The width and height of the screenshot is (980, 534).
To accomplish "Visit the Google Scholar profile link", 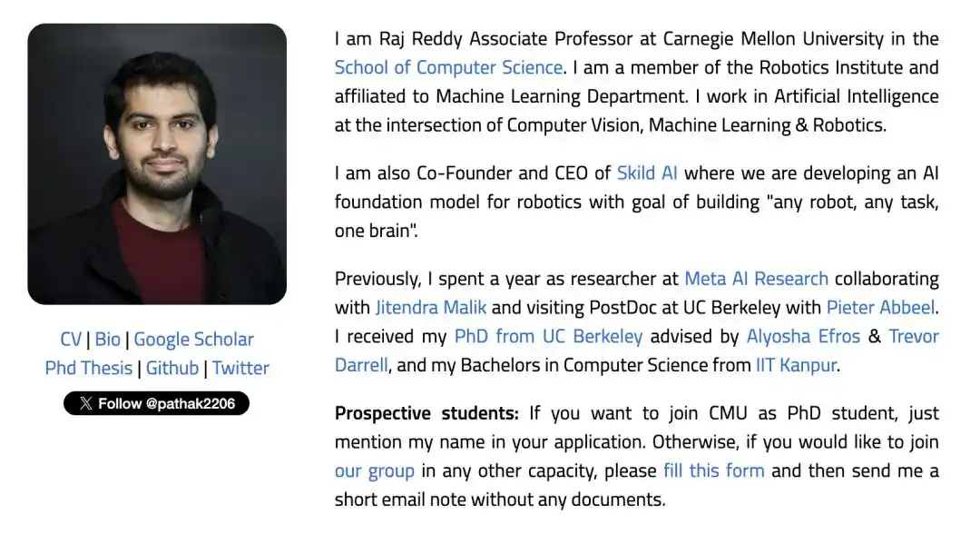I will tap(194, 340).
